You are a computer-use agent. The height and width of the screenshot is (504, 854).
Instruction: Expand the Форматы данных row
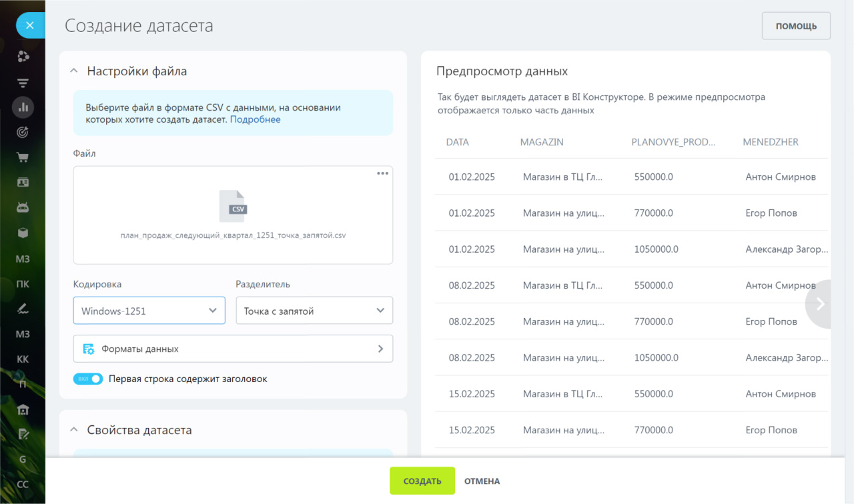point(233,349)
